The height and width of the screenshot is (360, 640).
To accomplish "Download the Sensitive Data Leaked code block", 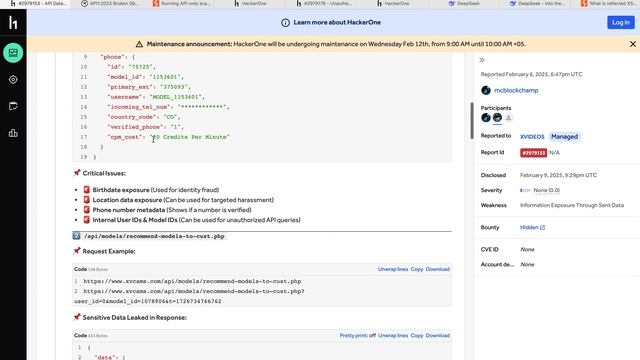I will (438, 336).
